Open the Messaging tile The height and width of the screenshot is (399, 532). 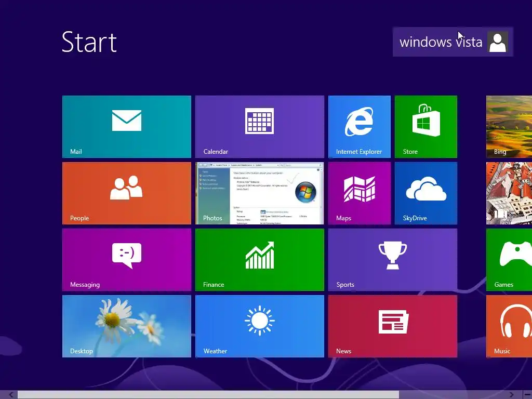coord(127,260)
